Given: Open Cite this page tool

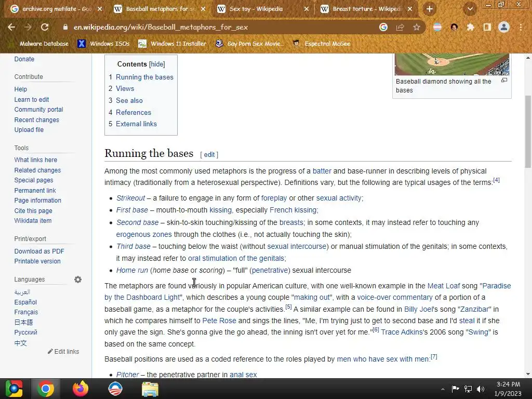Looking at the screenshot, I should [33, 211].
